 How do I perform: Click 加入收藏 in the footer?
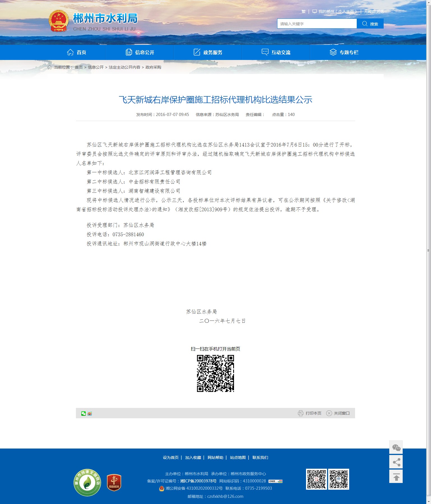[x=193, y=457]
